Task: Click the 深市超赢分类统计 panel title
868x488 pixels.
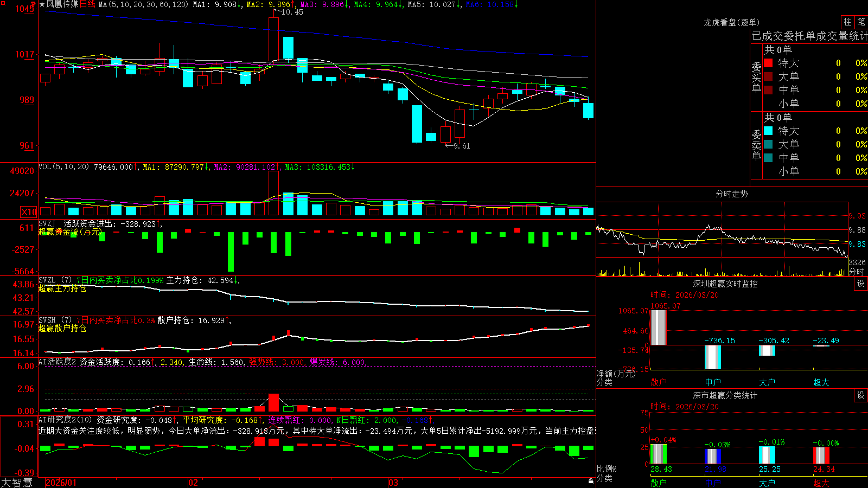Action: click(725, 395)
